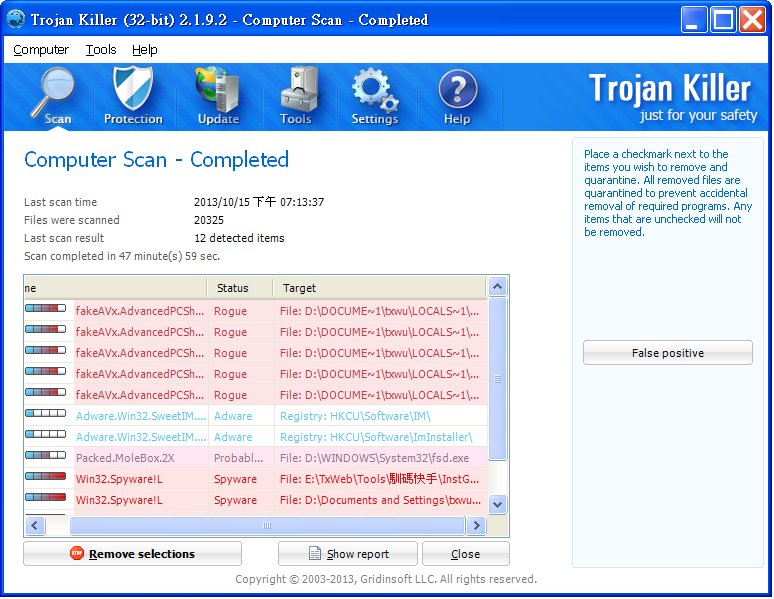Open the Computer menu

[x=41, y=49]
